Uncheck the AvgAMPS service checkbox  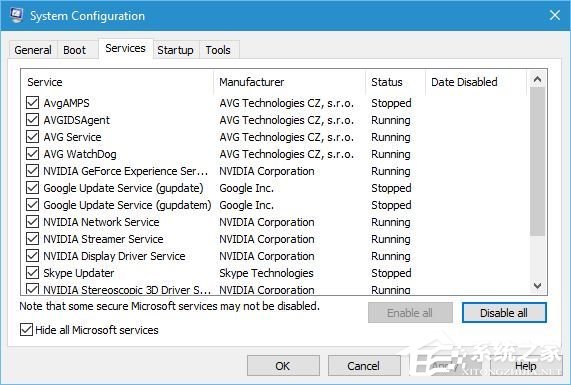tap(32, 103)
